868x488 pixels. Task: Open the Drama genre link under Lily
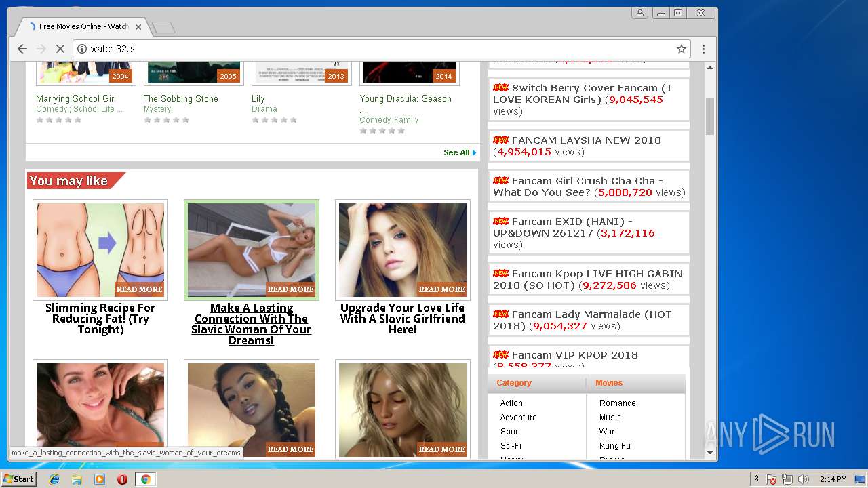(x=264, y=109)
